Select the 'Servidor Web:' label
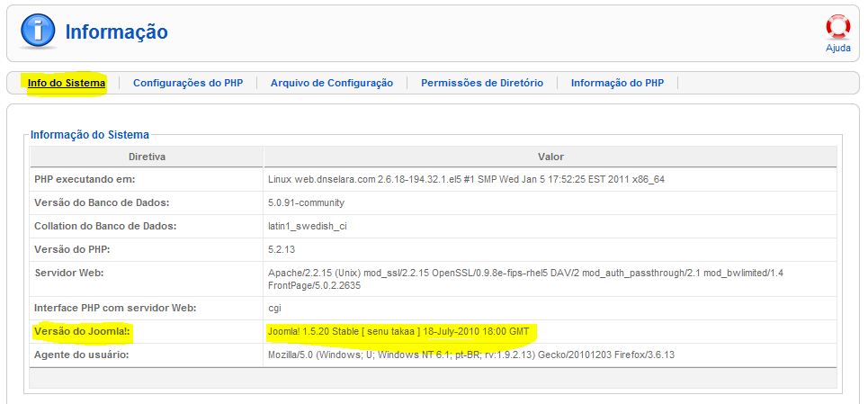 click(69, 274)
